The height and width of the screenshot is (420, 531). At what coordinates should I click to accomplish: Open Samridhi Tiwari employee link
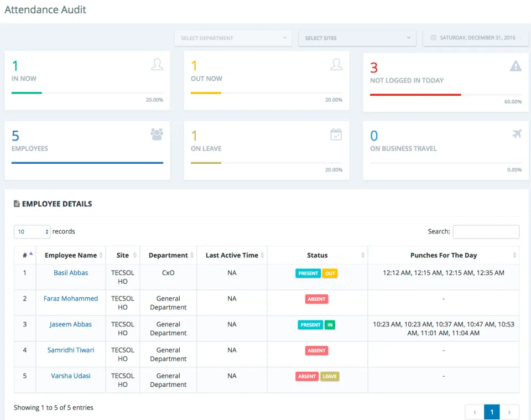click(71, 350)
